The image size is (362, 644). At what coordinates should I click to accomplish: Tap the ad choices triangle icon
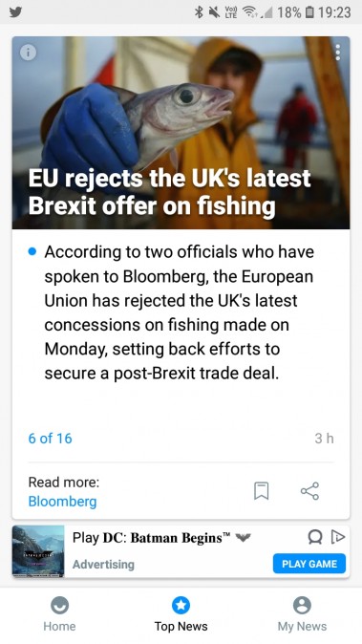[x=339, y=536]
